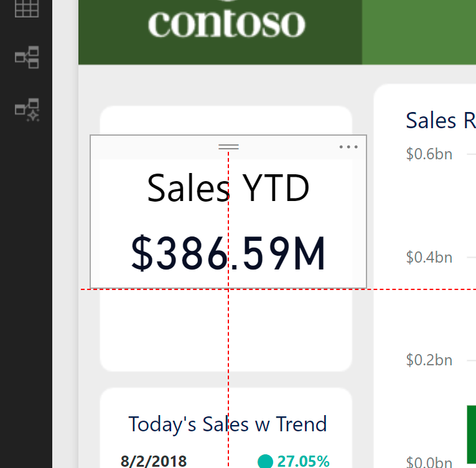
Task: Open More options ellipsis on Sales YTD card
Action: (348, 147)
